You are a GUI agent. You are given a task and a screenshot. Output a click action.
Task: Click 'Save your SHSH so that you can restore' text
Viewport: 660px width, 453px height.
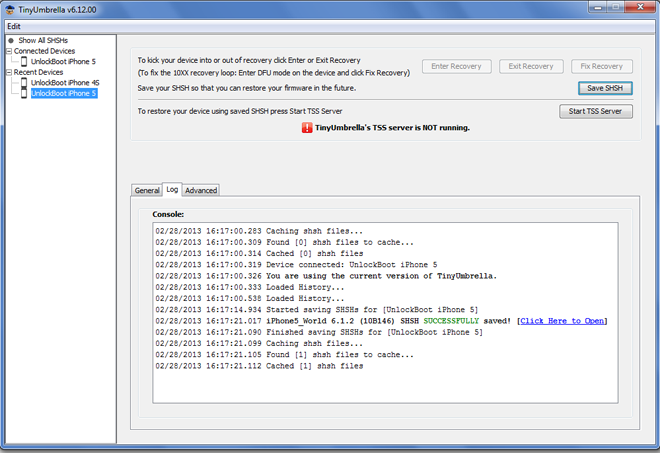click(x=247, y=88)
